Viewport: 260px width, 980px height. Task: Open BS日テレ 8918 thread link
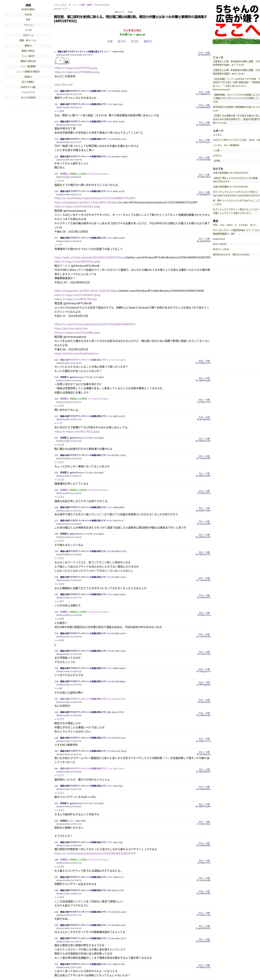(x=221, y=250)
